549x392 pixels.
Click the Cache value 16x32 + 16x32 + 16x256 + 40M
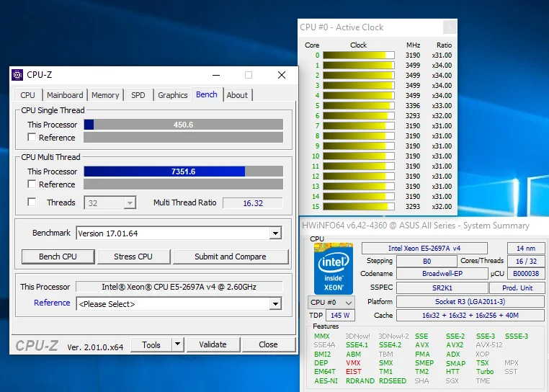pos(470,316)
